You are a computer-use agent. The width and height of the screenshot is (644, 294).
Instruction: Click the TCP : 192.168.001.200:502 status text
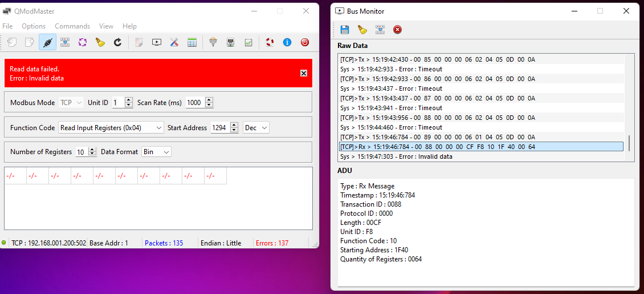point(48,243)
